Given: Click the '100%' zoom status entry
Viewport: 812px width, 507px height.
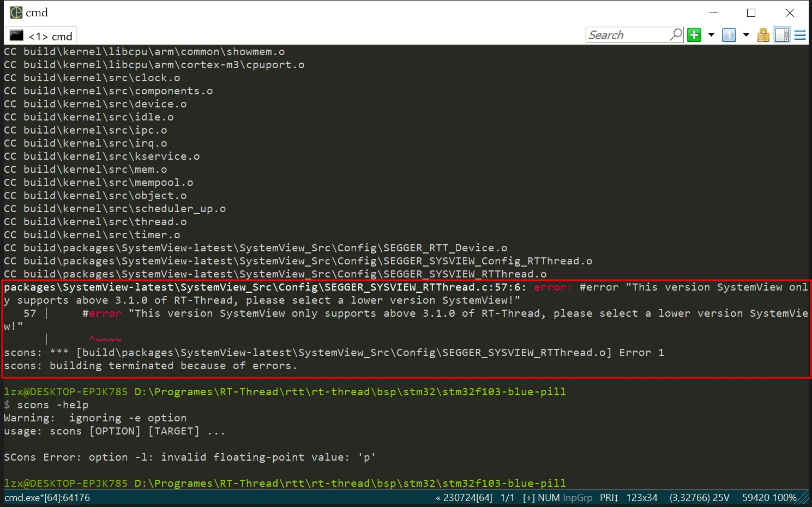Looking at the screenshot, I should click(785, 498).
